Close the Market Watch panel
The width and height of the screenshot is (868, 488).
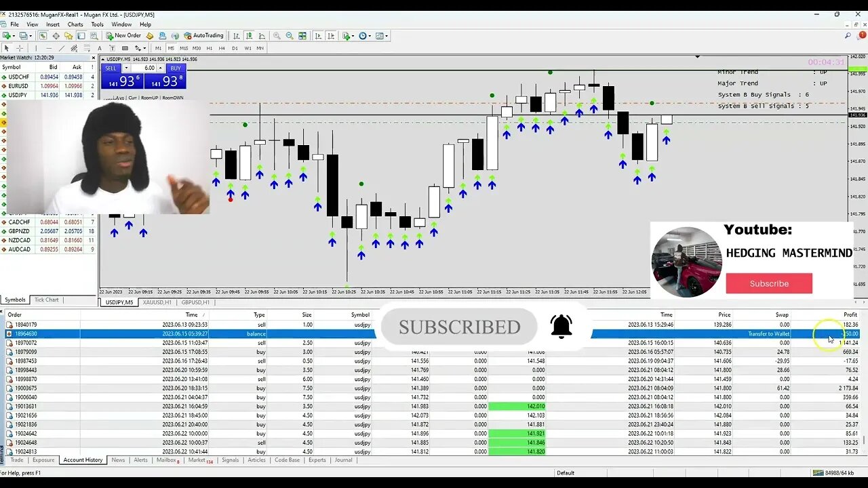95,58
